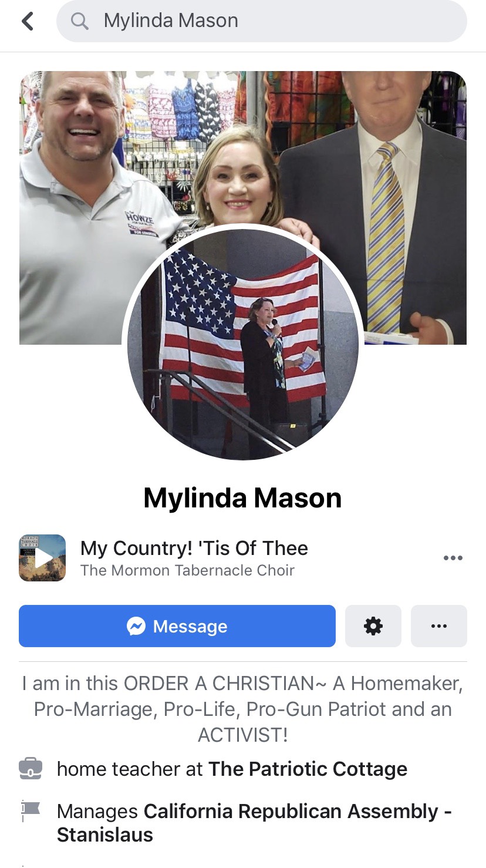The height and width of the screenshot is (868, 486).
Task: Open the profile more options ellipsis button
Action: (x=439, y=626)
